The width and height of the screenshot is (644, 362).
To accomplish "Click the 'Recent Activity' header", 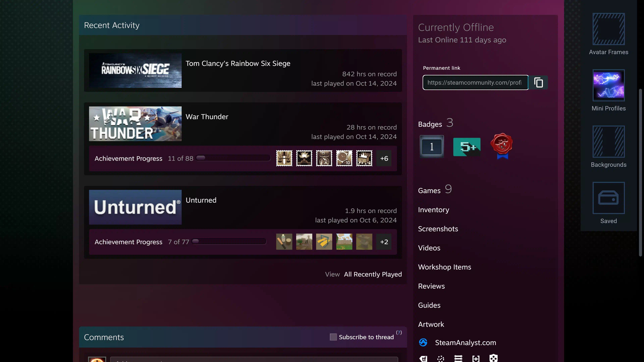I will [112, 25].
